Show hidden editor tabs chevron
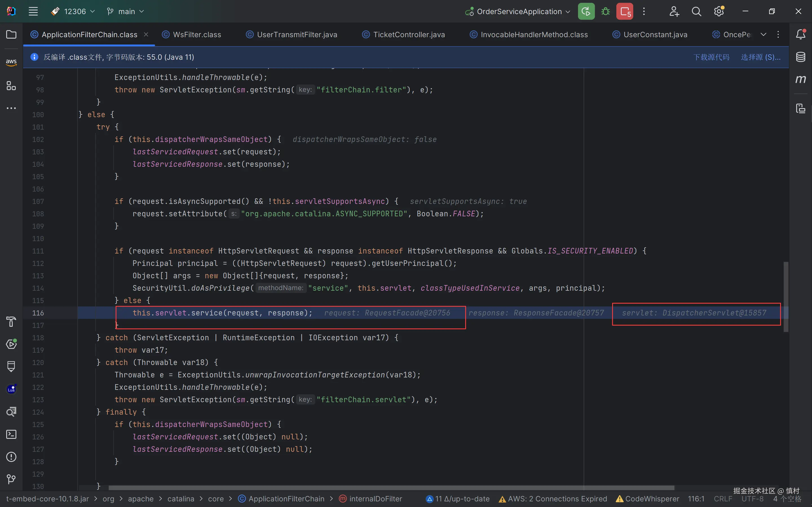The image size is (812, 507). pyautogui.click(x=763, y=34)
